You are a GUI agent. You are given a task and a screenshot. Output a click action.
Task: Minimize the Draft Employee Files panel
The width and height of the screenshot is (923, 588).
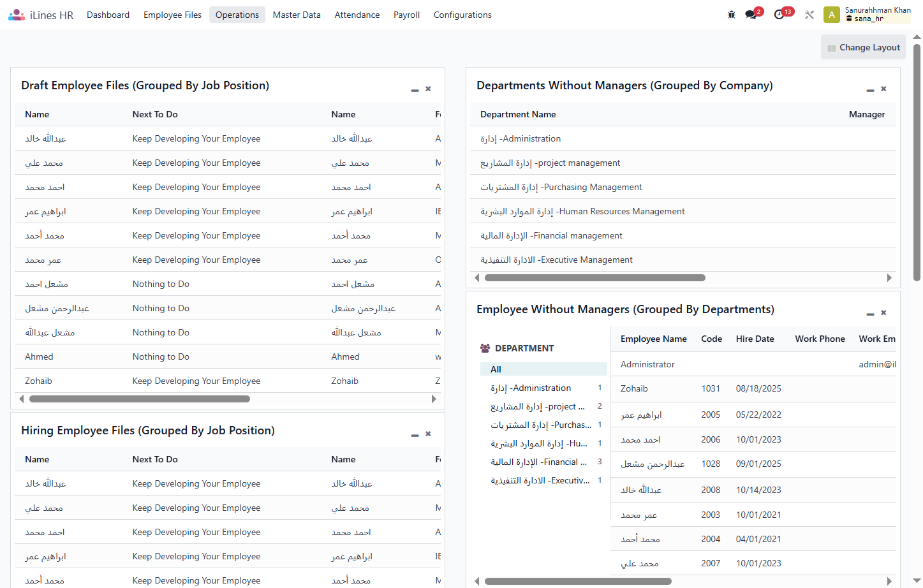click(x=415, y=90)
